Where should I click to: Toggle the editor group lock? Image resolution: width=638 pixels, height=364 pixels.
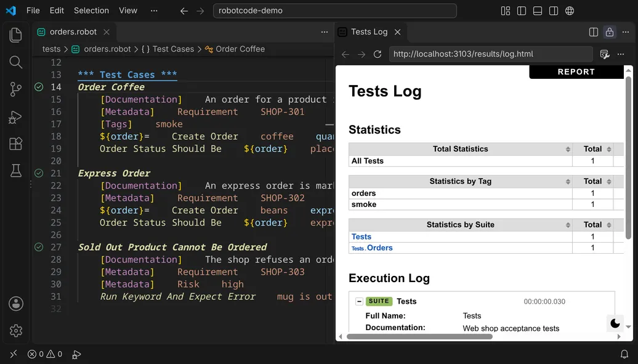tap(610, 32)
